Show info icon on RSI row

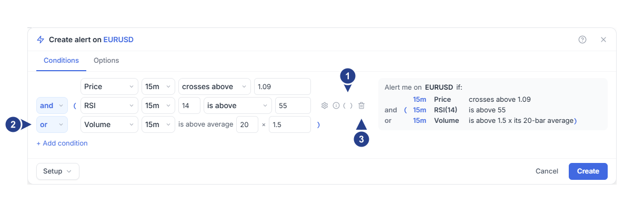[336, 105]
